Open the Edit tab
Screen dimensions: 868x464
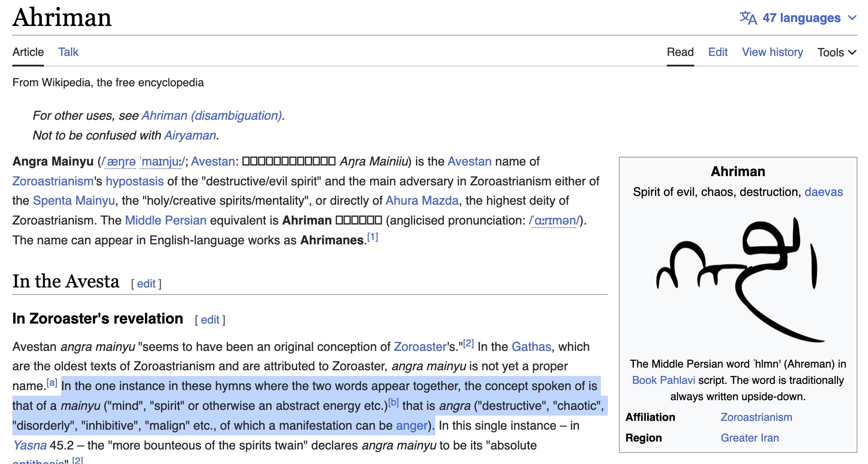718,52
